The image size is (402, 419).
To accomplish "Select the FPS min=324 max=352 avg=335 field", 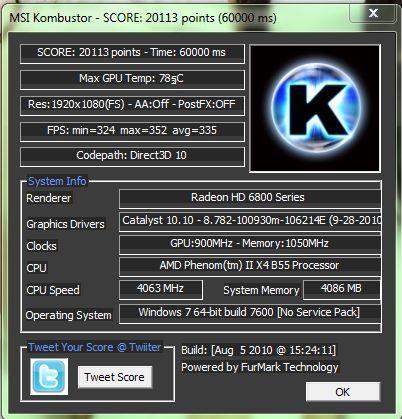I will pos(132,131).
